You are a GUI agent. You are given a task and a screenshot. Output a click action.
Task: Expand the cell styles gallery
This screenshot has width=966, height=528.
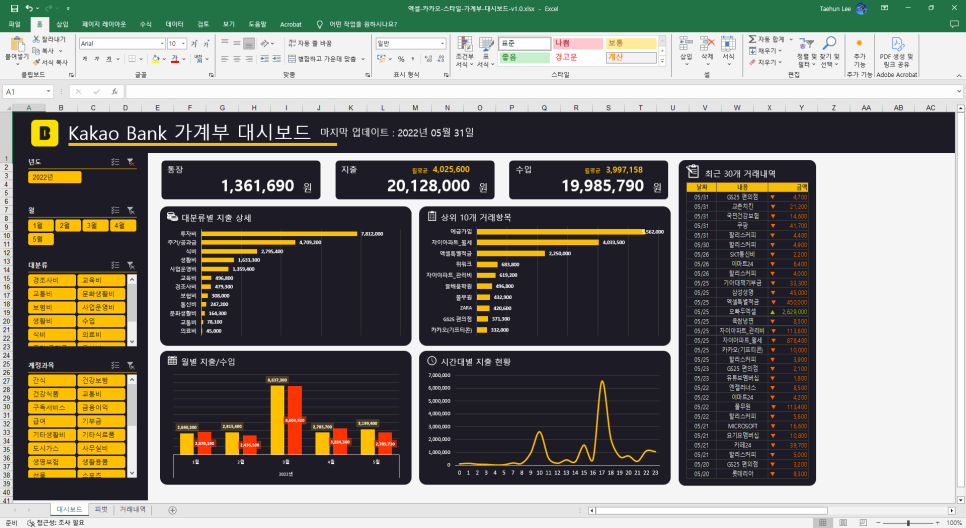point(662,61)
